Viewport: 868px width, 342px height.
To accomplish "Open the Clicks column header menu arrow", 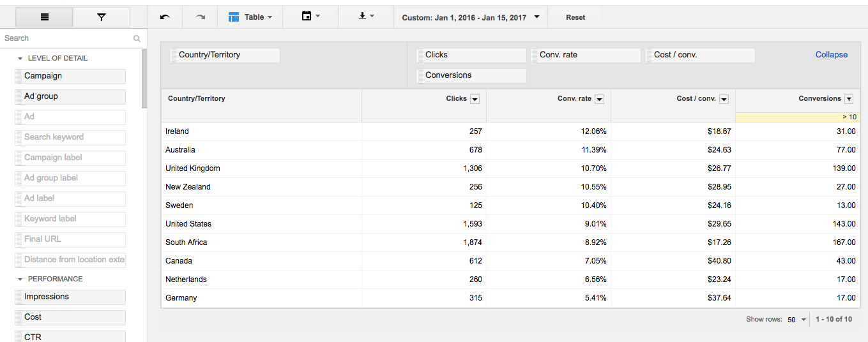I will (475, 100).
